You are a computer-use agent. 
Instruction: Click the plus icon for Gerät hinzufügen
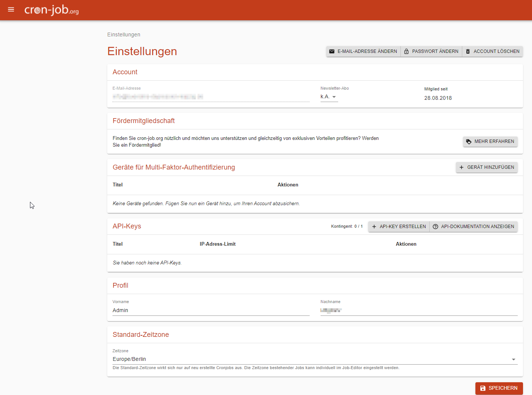tap(462, 167)
